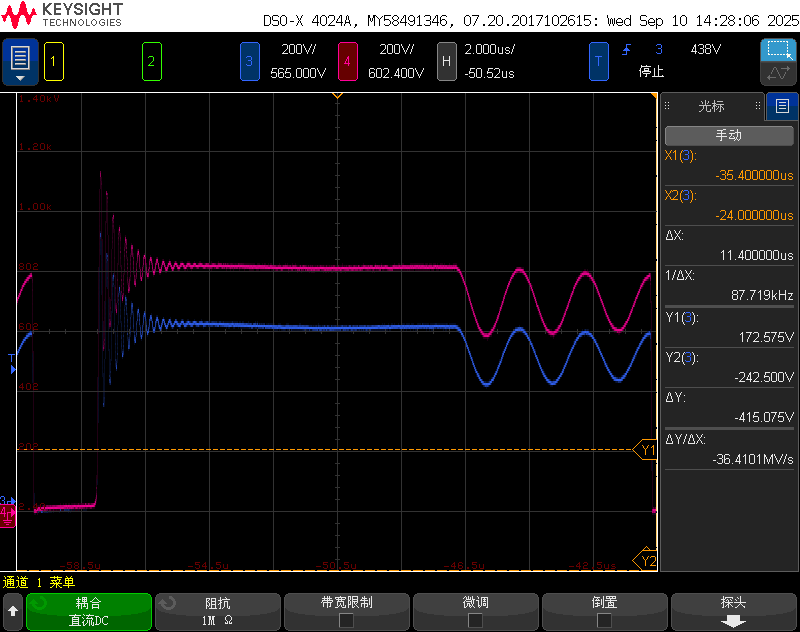Select the red channel 4 indicator

tap(347, 61)
